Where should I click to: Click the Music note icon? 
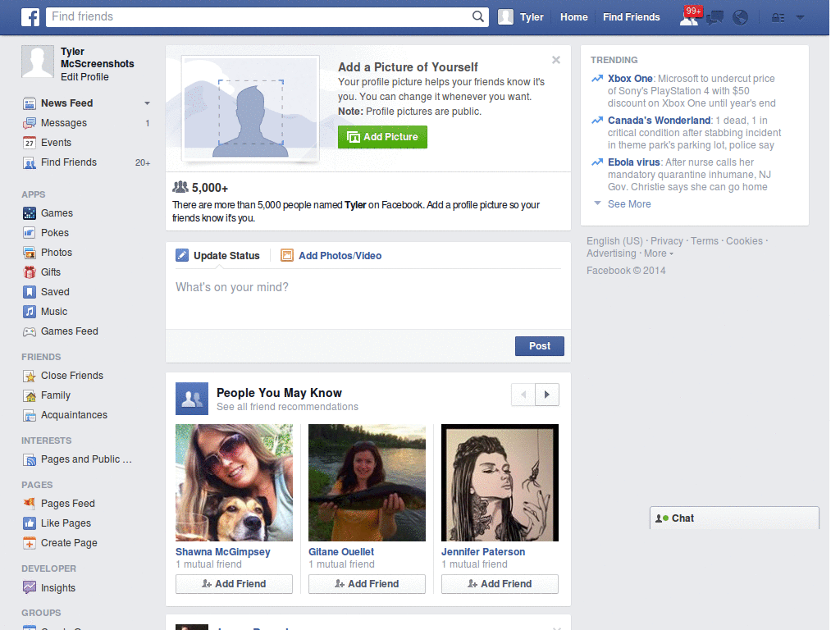pyautogui.click(x=30, y=312)
